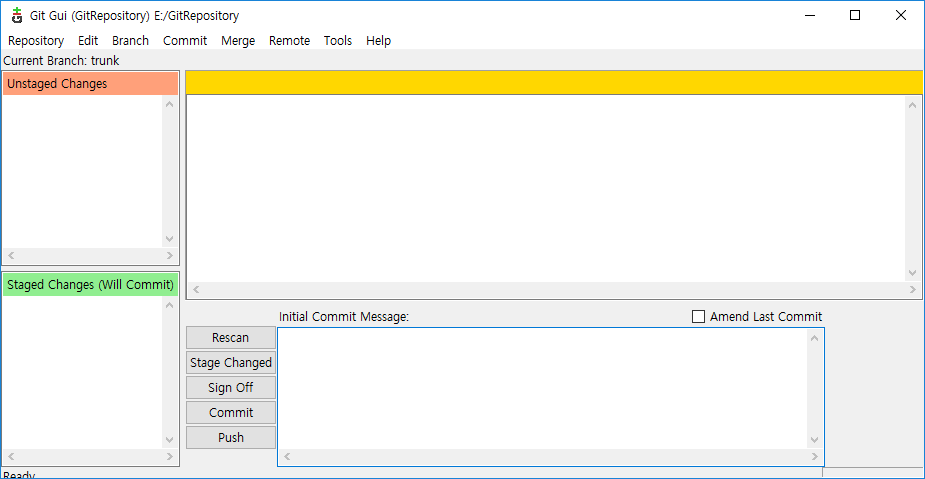Click the up arrow in Staged Changes scrollbar

[x=170, y=305]
